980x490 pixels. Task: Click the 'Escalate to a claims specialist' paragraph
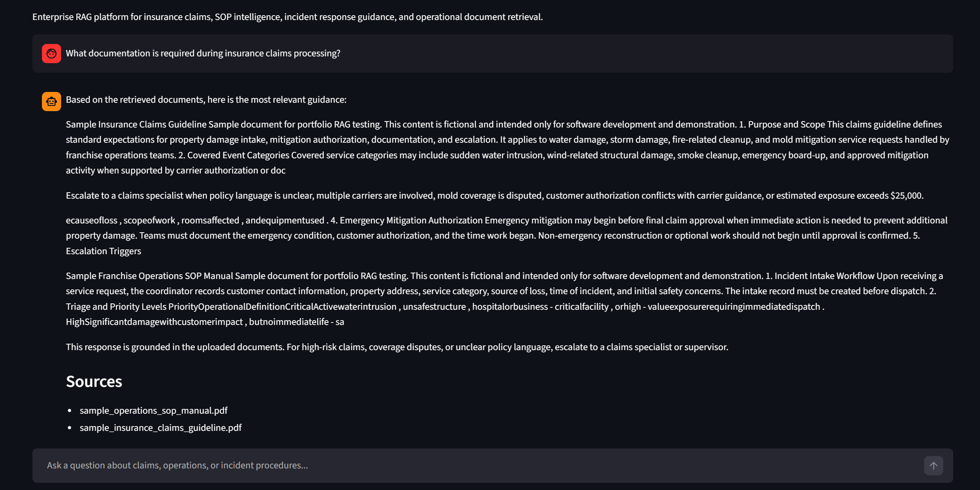pyautogui.click(x=495, y=196)
